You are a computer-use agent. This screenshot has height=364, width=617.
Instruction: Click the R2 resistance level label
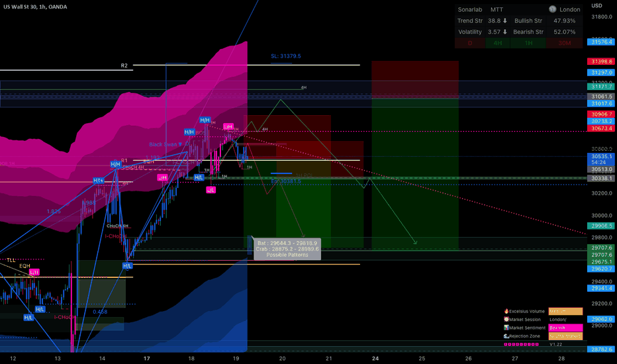(124, 66)
